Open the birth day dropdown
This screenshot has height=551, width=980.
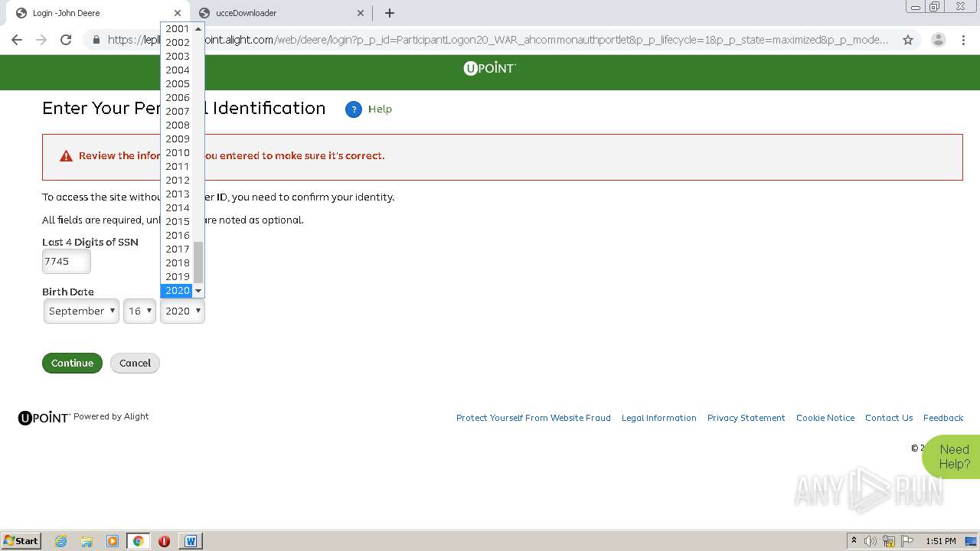point(139,311)
